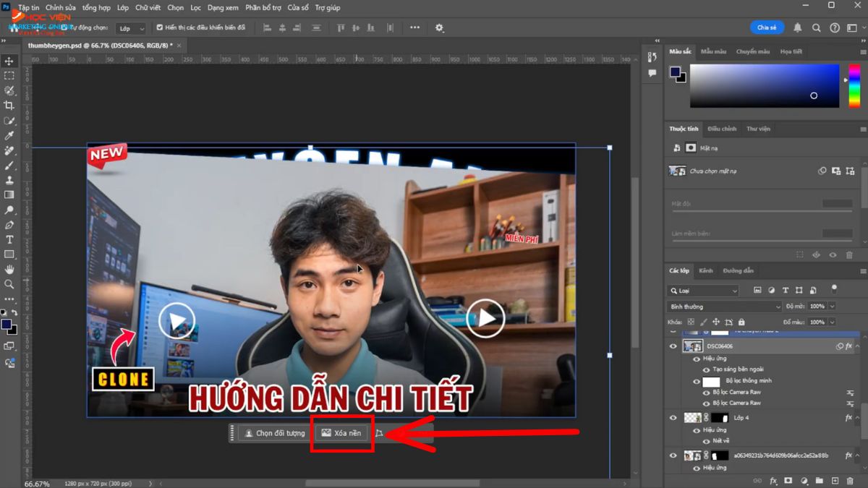Lock transparent pixels checkerboard icon
This screenshot has width=868, height=488.
[x=691, y=322]
